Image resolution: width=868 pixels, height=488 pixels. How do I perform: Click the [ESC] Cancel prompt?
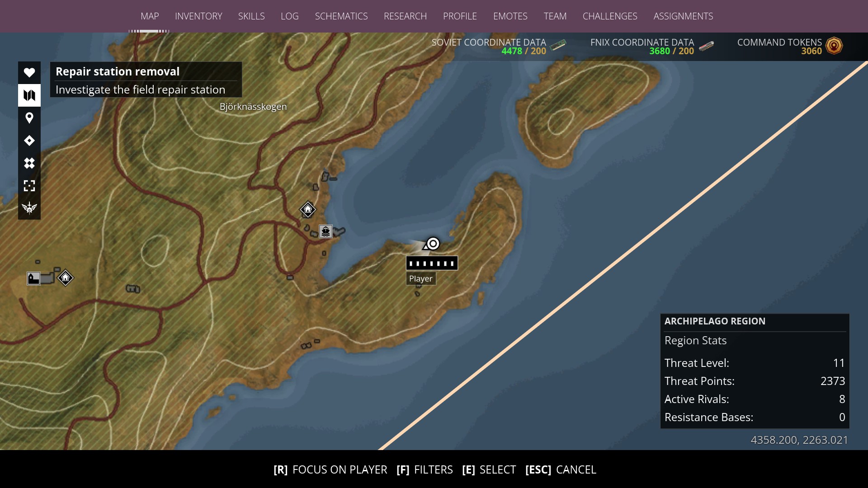coord(561,470)
